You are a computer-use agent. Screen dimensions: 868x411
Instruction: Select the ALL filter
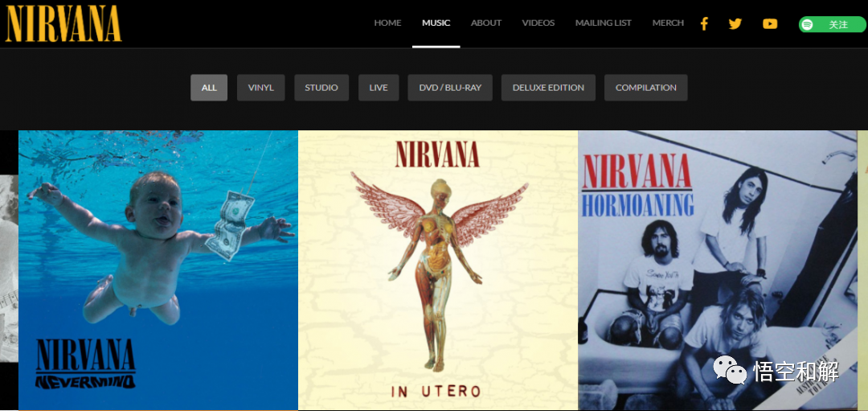pyautogui.click(x=209, y=88)
